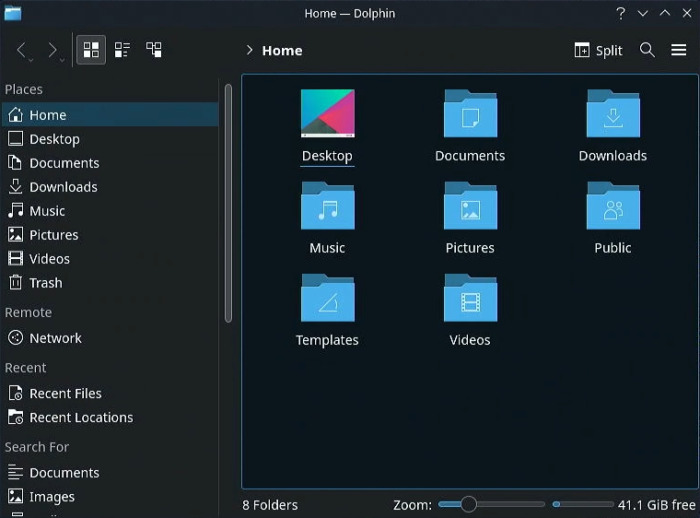Go back using the back arrow
Image resolution: width=700 pixels, height=518 pixels.
click(22, 50)
